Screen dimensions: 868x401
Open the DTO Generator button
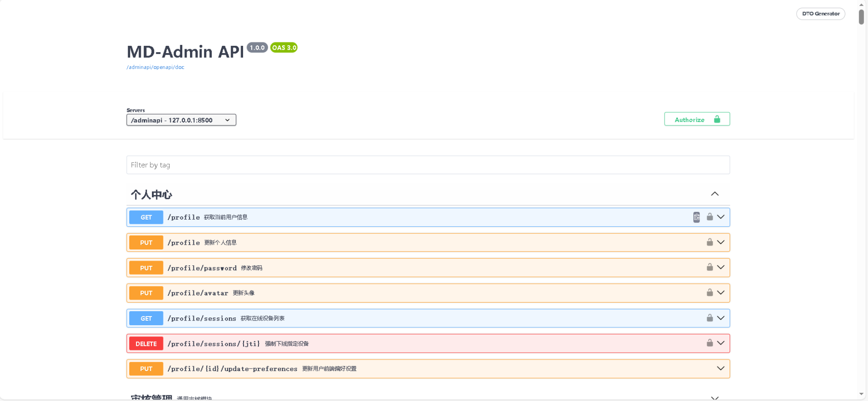[820, 14]
